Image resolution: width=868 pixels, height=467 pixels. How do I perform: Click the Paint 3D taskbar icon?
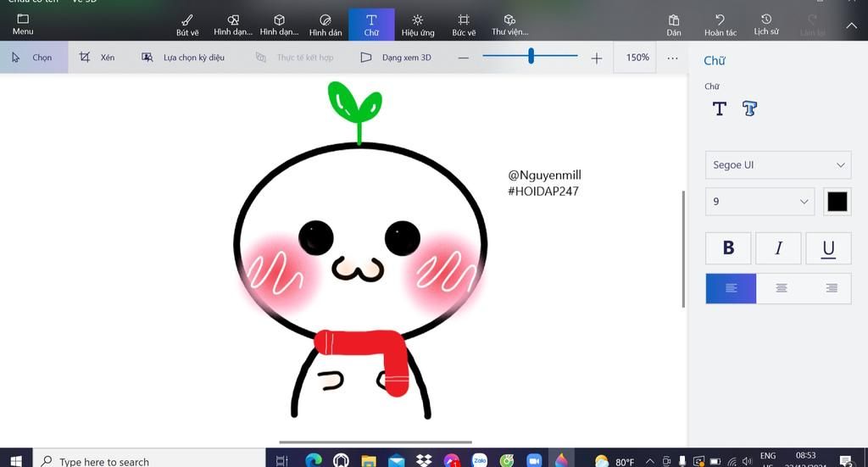tap(561, 460)
